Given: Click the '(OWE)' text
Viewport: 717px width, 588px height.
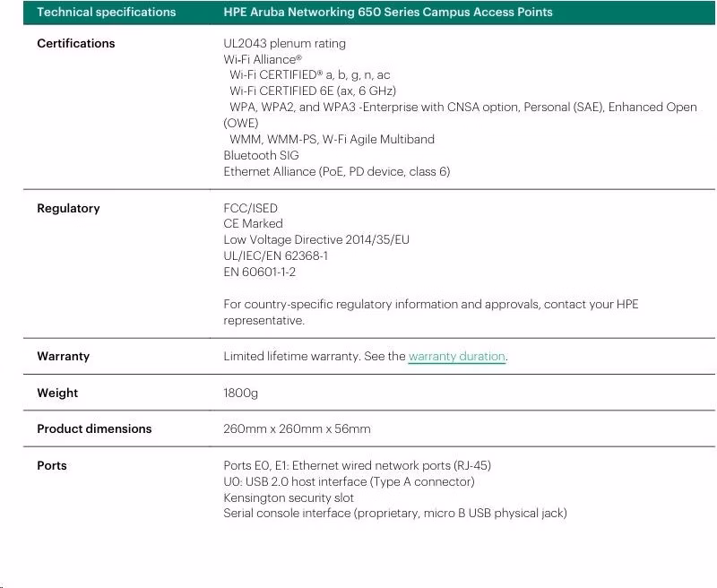Looking at the screenshot, I should tap(241, 123).
